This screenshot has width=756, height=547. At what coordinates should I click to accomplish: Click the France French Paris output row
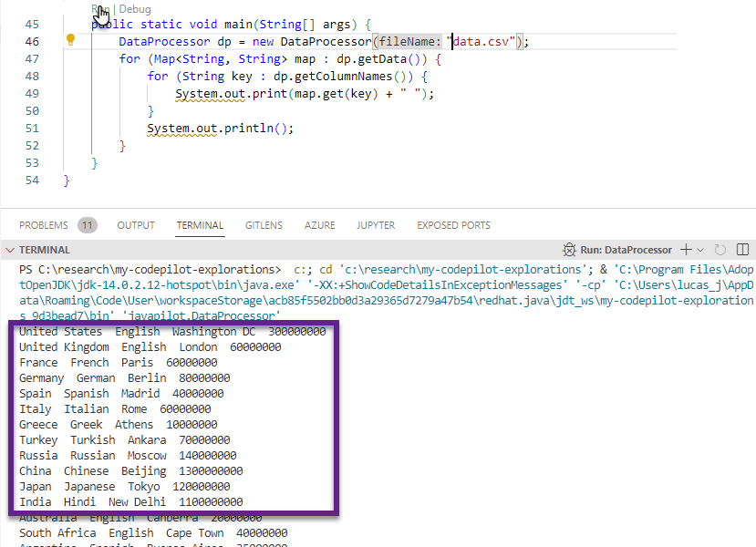[119, 363]
